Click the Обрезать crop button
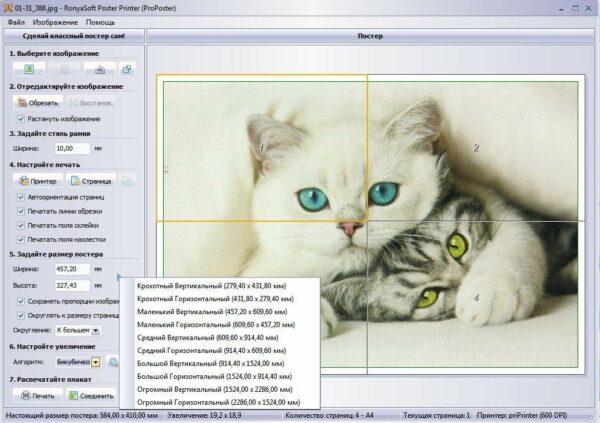The width and height of the screenshot is (600, 423). coord(38,103)
